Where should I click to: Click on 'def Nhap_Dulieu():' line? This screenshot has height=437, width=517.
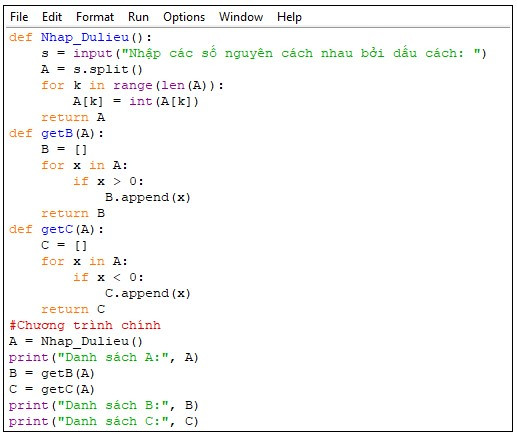coord(80,37)
